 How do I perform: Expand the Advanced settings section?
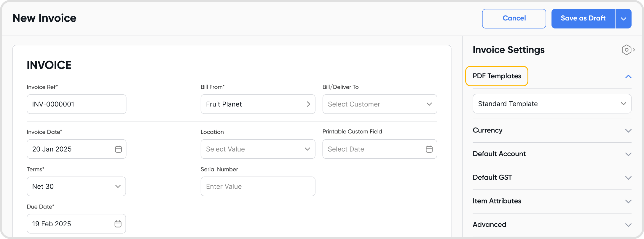pos(628,225)
